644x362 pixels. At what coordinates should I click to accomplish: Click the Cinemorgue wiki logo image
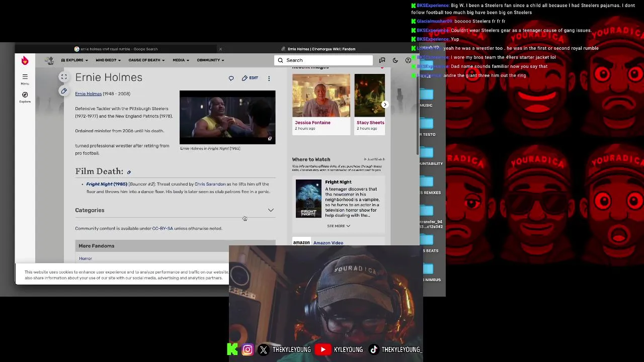tap(49, 60)
